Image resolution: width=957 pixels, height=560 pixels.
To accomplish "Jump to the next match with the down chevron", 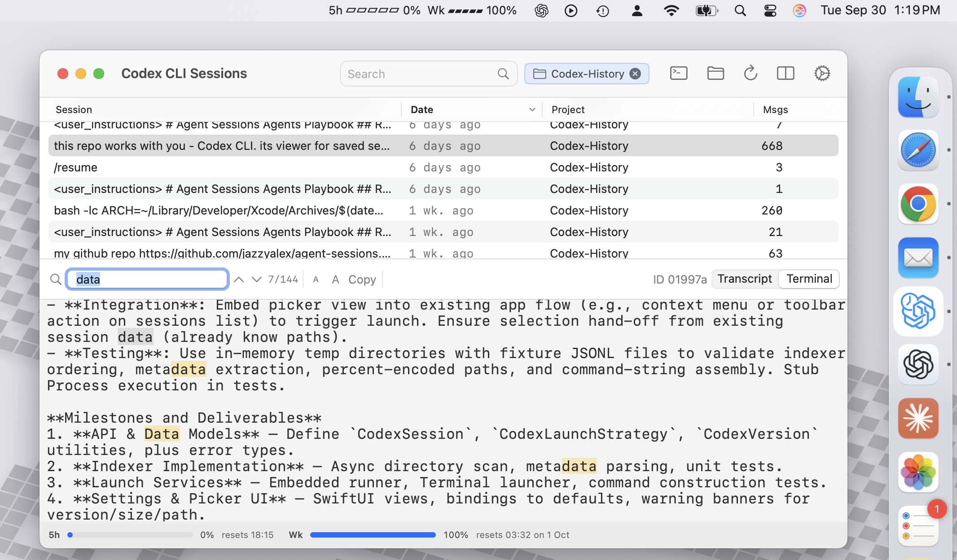I will pyautogui.click(x=257, y=280).
